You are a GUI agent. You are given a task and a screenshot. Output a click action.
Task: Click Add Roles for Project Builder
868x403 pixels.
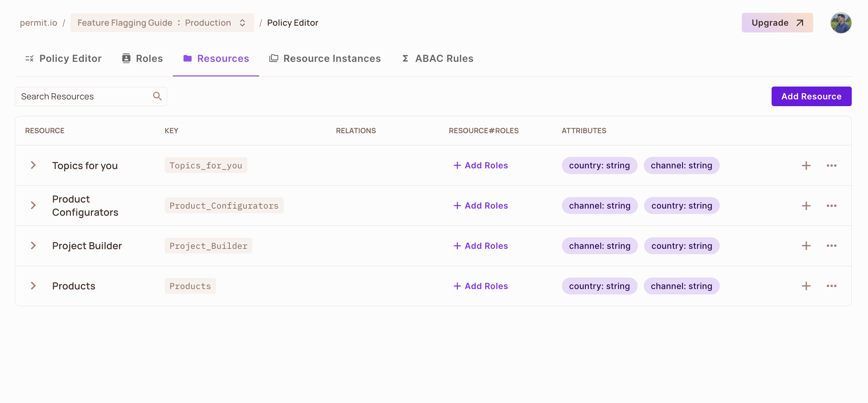click(x=480, y=246)
